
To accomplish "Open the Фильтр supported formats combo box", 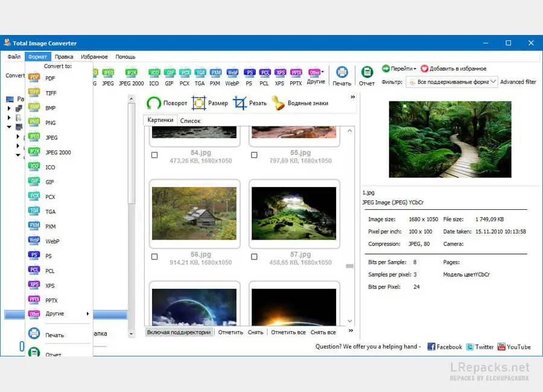I will (x=452, y=82).
